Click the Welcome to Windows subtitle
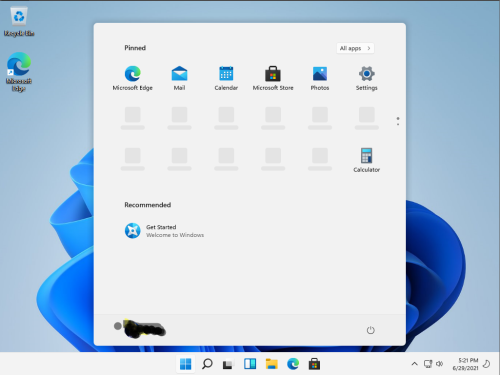This screenshot has height=375, width=500. pos(175,235)
